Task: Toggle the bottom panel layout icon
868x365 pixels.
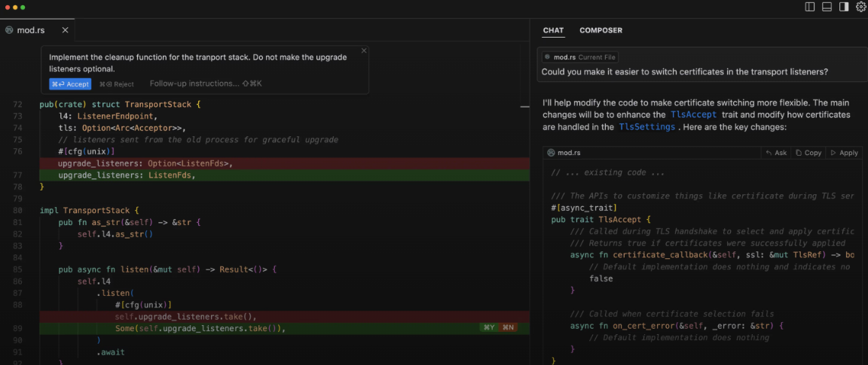Action: pos(827,8)
